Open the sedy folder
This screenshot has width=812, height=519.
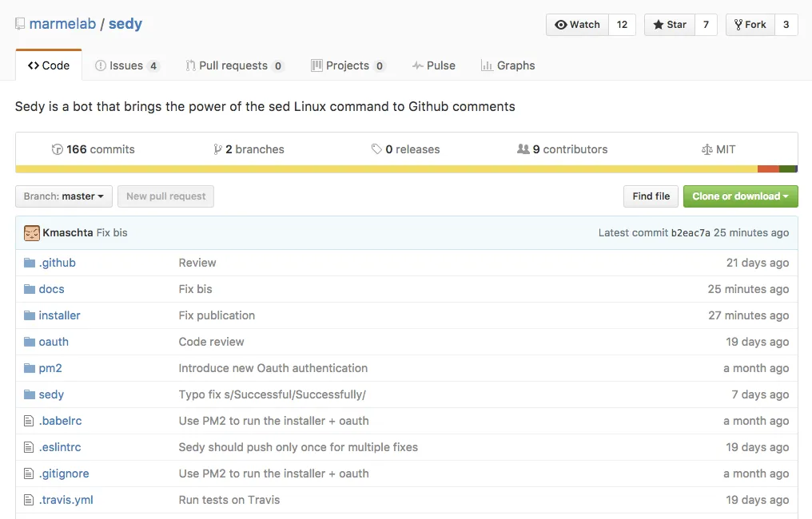tap(51, 394)
